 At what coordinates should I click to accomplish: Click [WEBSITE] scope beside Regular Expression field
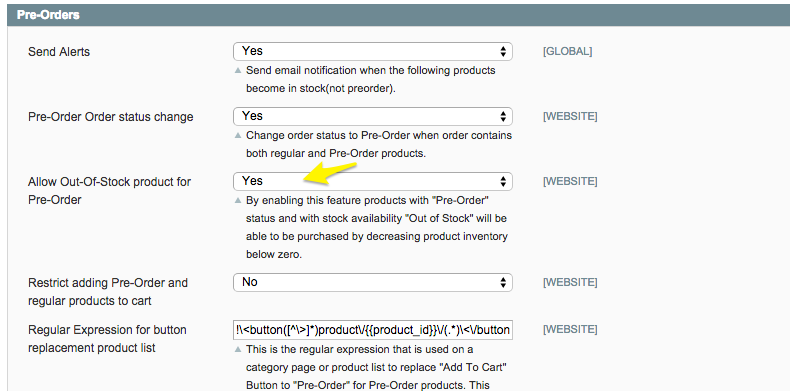click(x=570, y=330)
